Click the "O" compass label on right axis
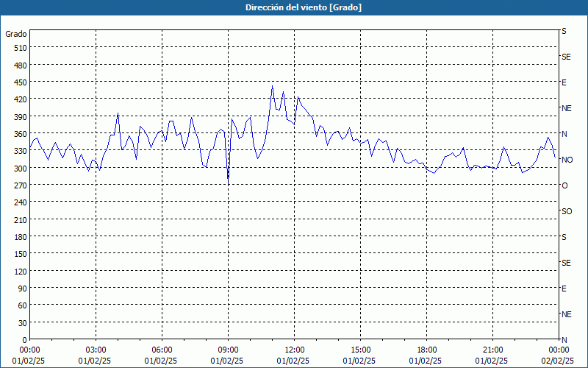588x368 pixels. coord(564,185)
